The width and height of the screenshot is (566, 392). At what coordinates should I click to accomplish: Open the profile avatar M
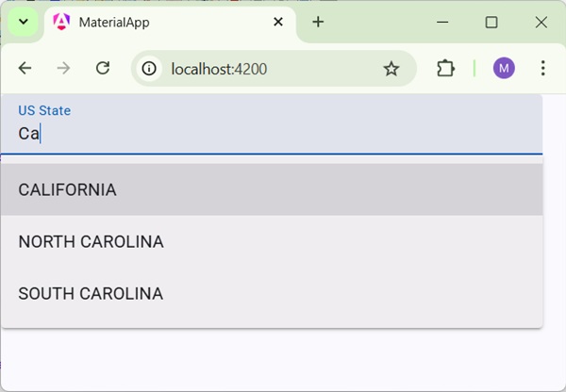coord(504,68)
